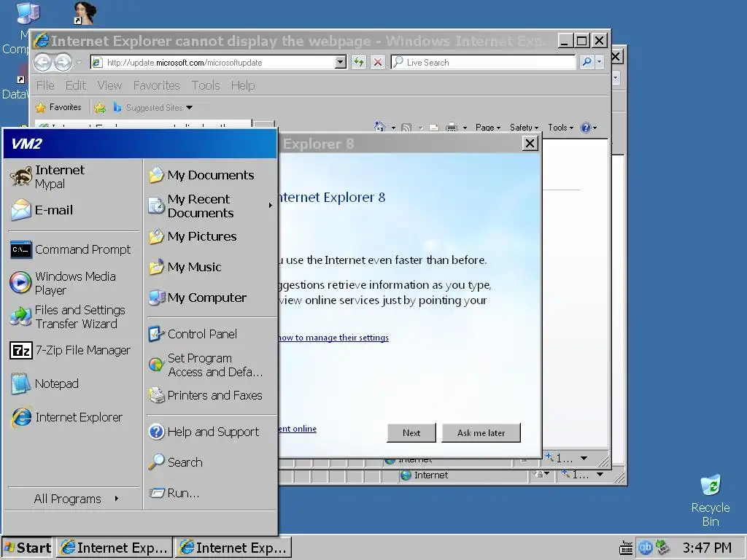Open the File menu

pyautogui.click(x=45, y=85)
